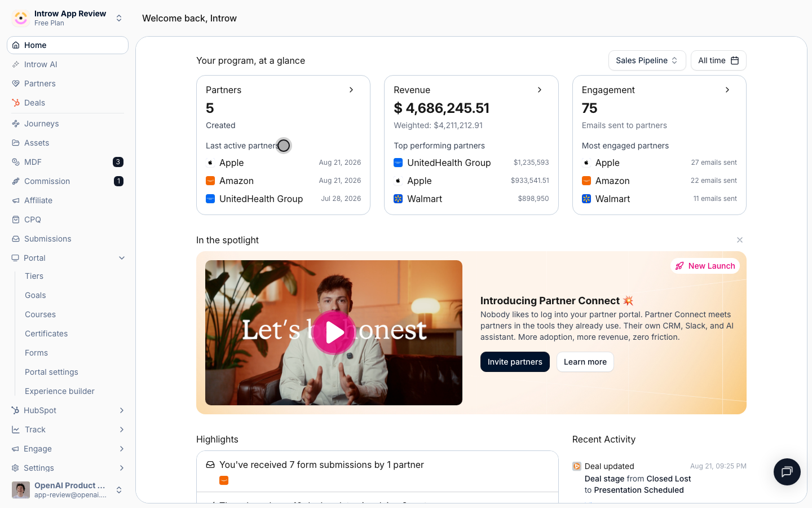Click the CPQ clipboard icon

(x=16, y=220)
